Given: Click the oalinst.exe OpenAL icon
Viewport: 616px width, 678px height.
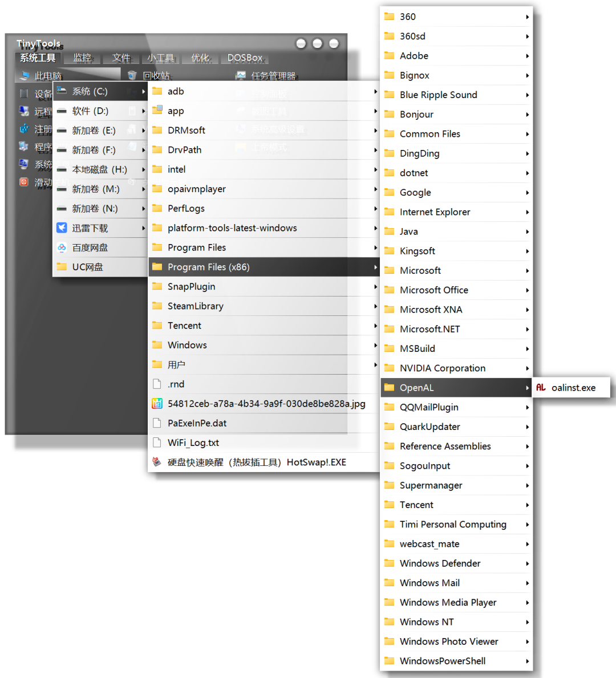Looking at the screenshot, I should pyautogui.click(x=541, y=387).
